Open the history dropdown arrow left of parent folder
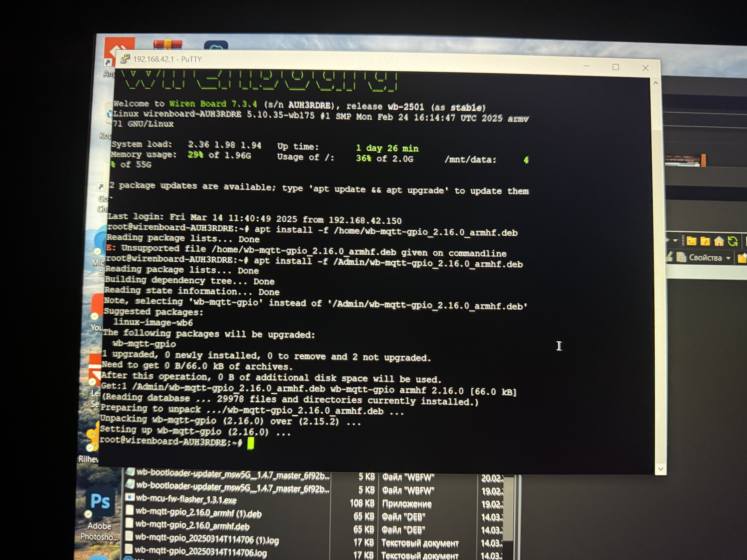 (675, 241)
